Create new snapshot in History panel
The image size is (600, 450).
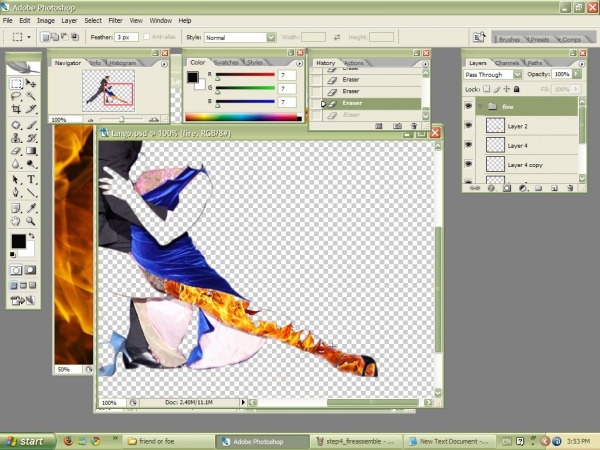coord(398,126)
